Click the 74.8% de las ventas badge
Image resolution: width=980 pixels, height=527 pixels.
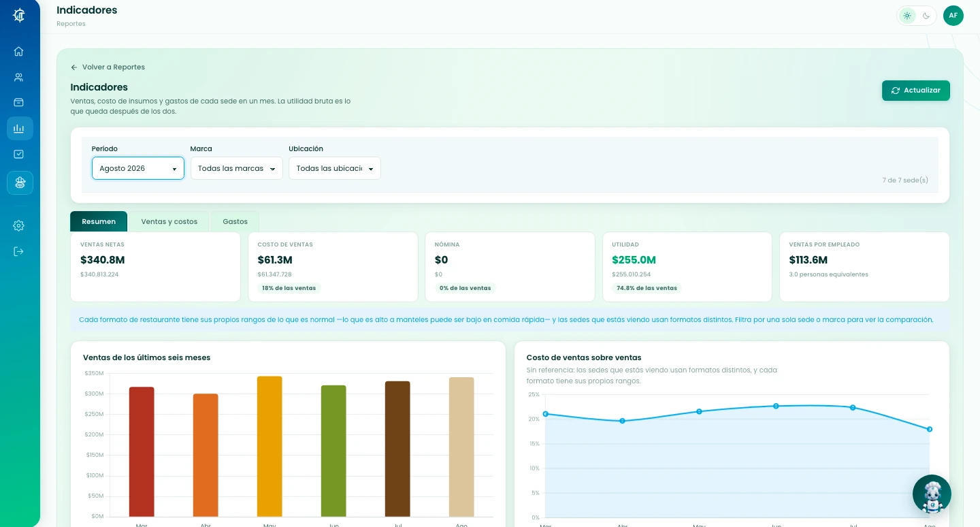647,288
